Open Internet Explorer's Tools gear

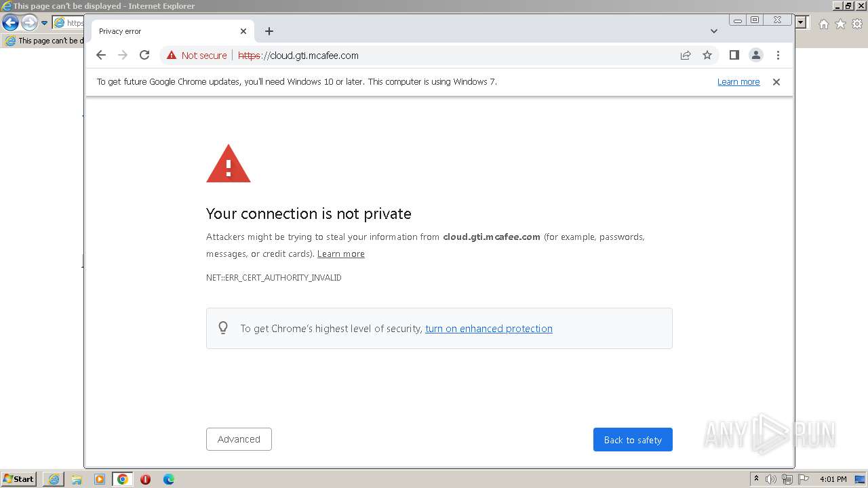coord(857,24)
